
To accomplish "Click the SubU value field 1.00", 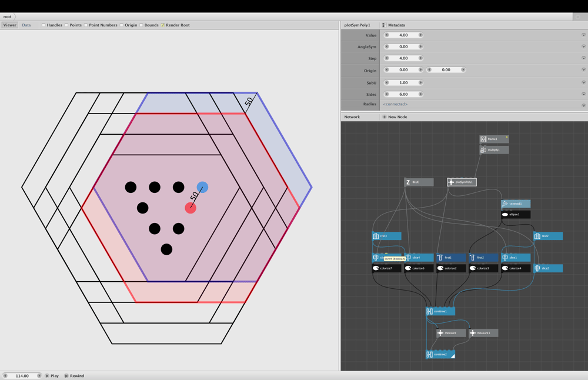I will pos(403,82).
